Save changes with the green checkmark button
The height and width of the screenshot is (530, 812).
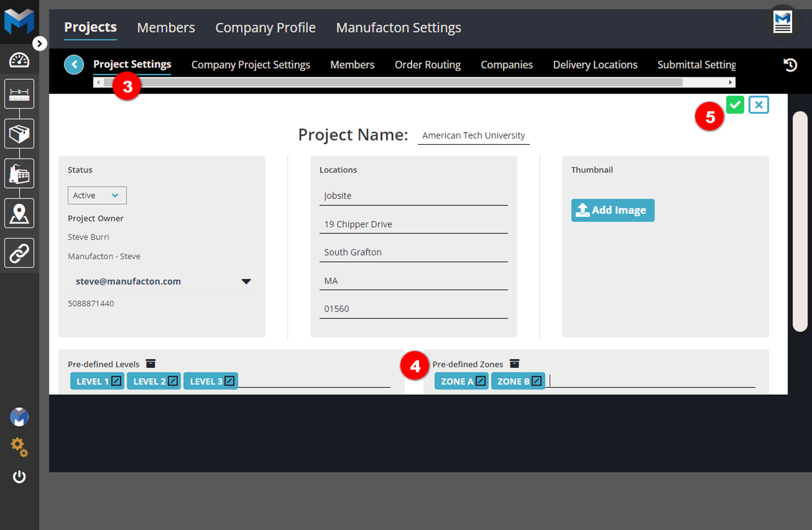(735, 105)
